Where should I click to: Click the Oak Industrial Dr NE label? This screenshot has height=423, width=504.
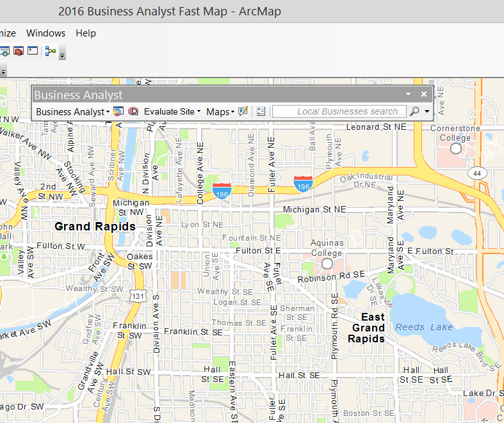click(366, 180)
